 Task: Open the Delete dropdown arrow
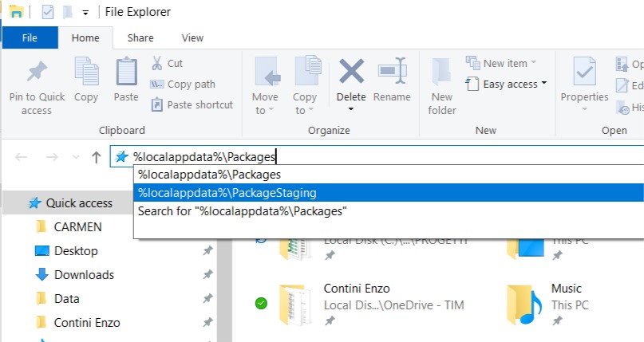coord(351,109)
